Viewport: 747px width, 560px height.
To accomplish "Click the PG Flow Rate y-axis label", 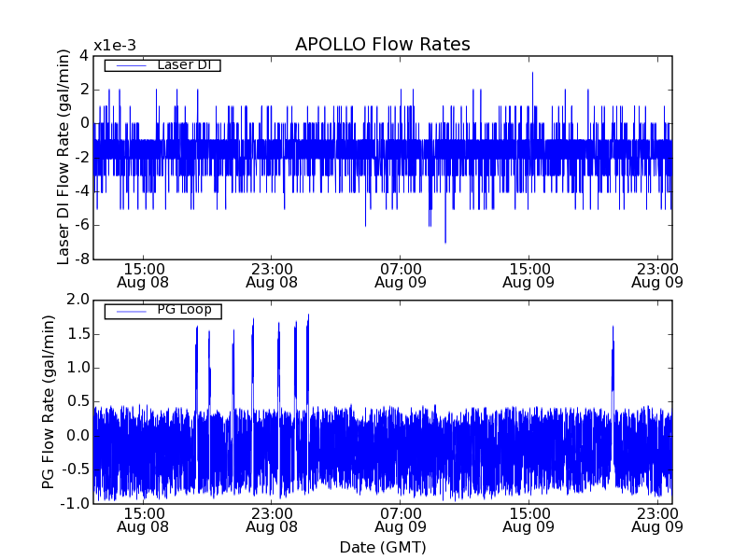I will click(49, 401).
